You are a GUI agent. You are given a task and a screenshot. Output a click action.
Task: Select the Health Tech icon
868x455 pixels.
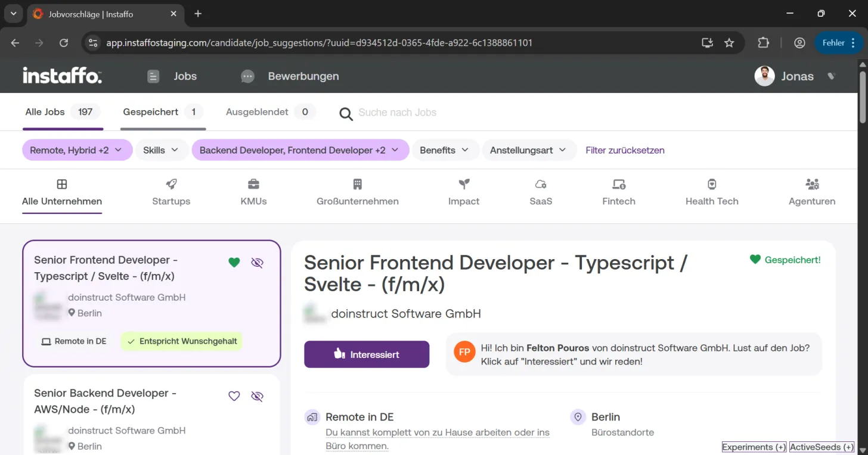712,184
